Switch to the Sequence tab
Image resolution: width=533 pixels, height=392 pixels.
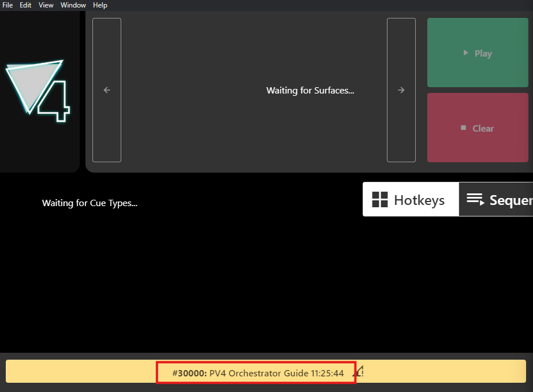click(496, 199)
